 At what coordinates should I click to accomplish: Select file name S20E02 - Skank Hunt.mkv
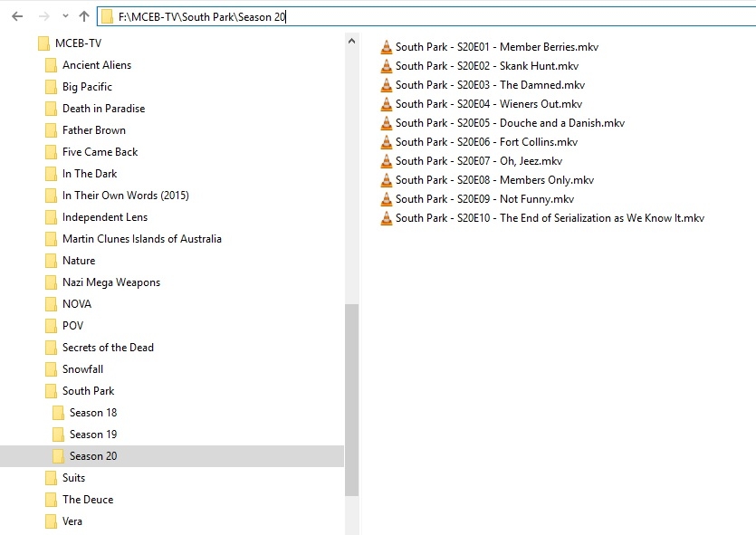pyautogui.click(x=487, y=65)
